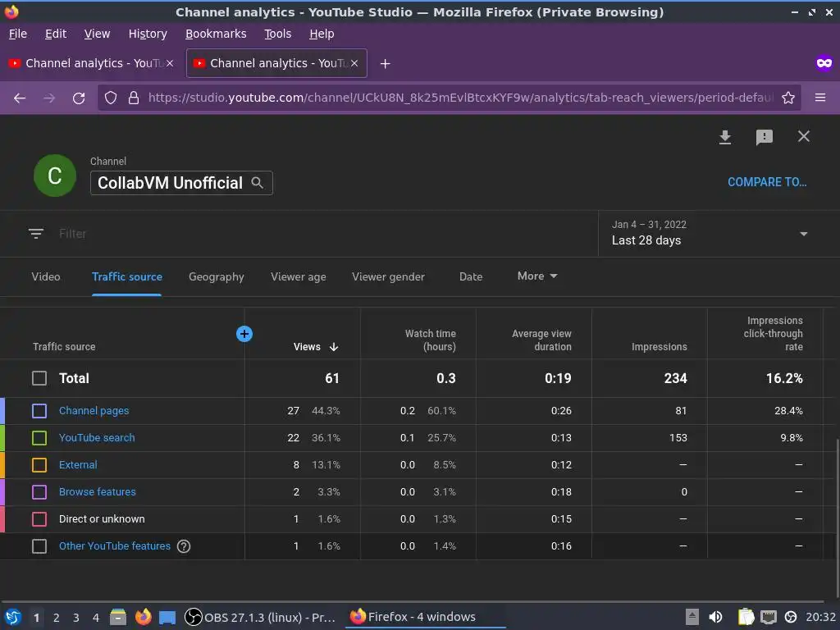The image size is (840, 630).
Task: Expand the Last 28 days date range
Action: point(717,234)
